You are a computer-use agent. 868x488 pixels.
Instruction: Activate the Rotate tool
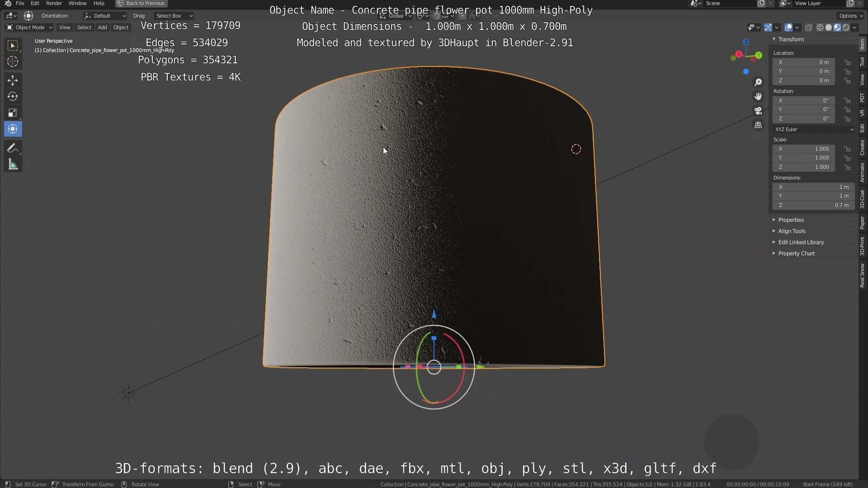[x=13, y=97]
